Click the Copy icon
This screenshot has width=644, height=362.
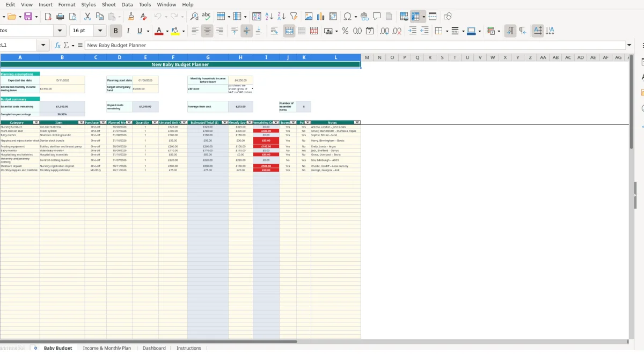point(99,17)
